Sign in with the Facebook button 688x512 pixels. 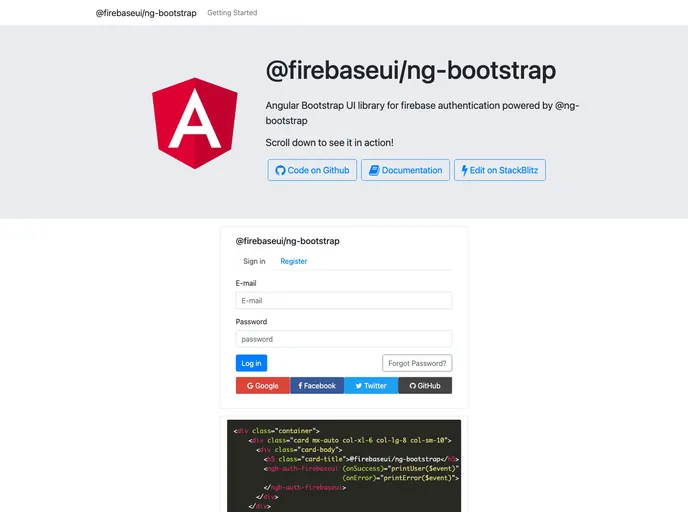click(317, 386)
